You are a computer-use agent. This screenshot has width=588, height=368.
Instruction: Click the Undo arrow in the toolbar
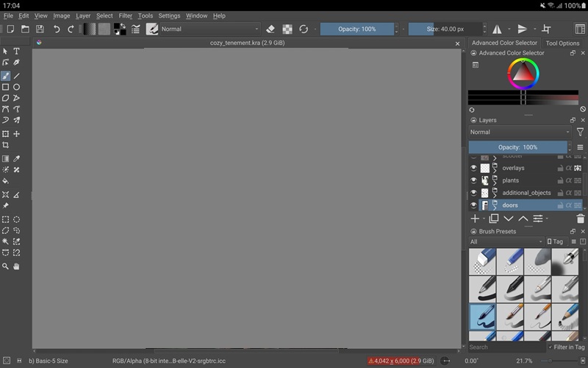57,29
